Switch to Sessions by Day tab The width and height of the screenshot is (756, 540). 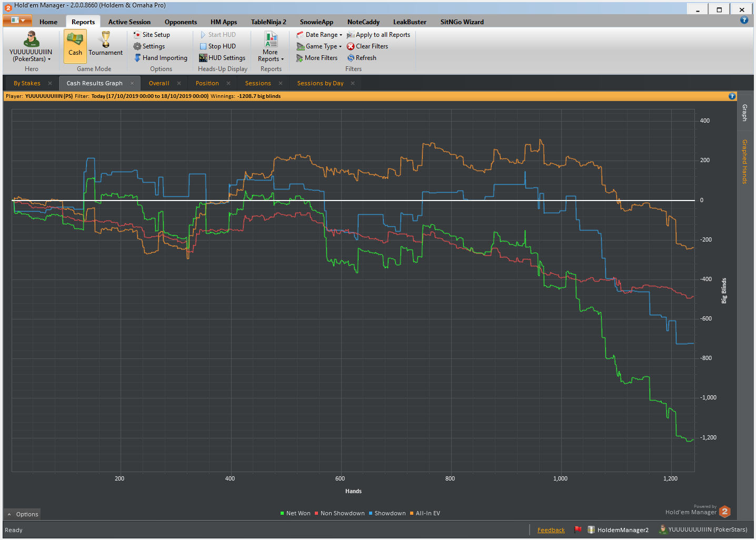point(320,83)
